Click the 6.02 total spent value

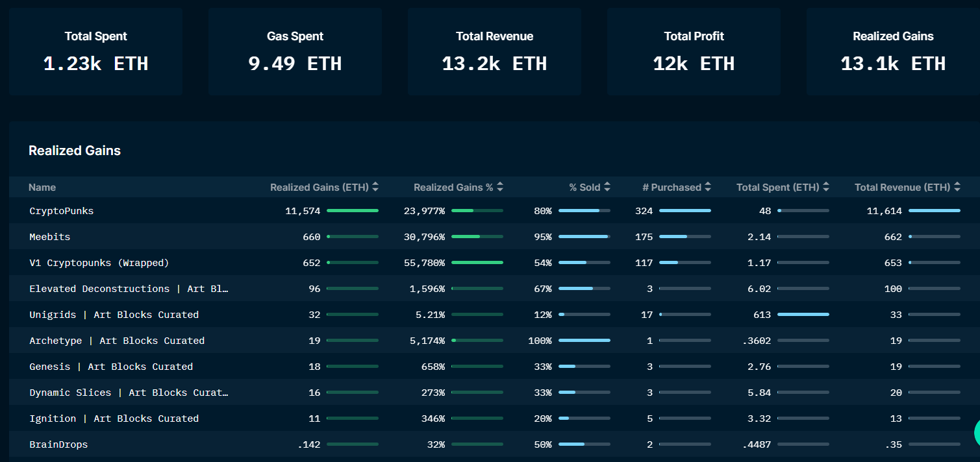point(759,289)
